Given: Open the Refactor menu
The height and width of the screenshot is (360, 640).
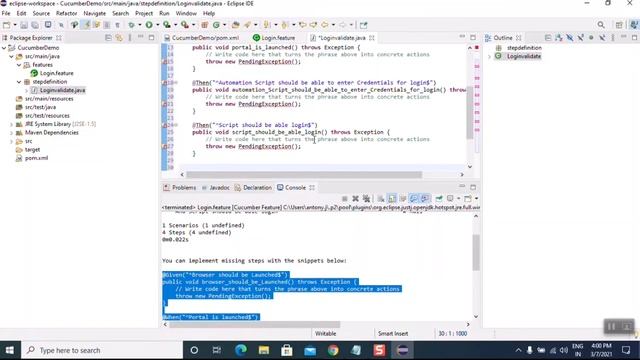Looking at the screenshot, I should (x=66, y=13).
